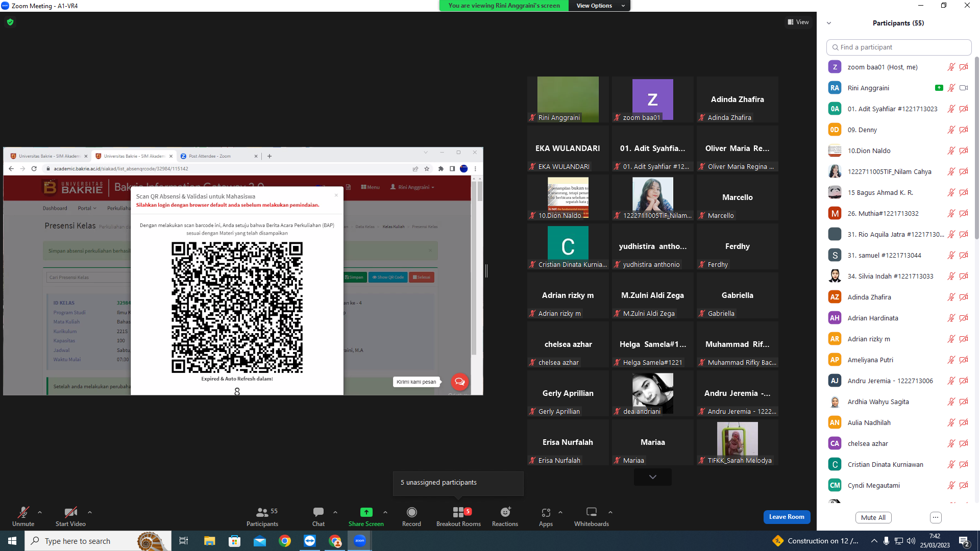
Task: Show hidden system tray icons
Action: (874, 541)
